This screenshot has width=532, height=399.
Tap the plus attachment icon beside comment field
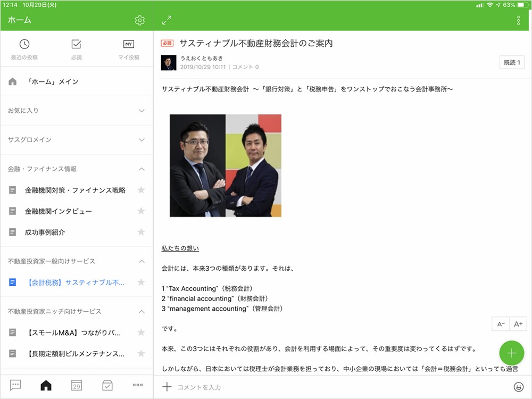[167, 387]
